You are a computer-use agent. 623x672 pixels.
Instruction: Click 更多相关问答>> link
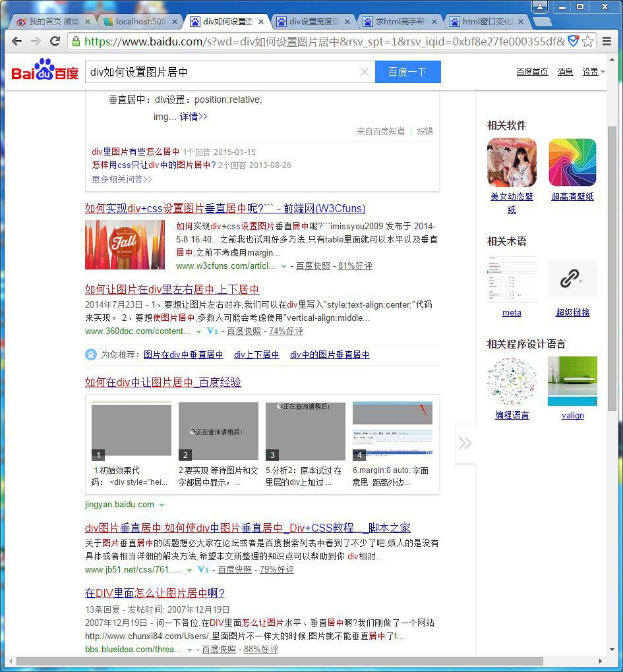pyautogui.click(x=122, y=179)
